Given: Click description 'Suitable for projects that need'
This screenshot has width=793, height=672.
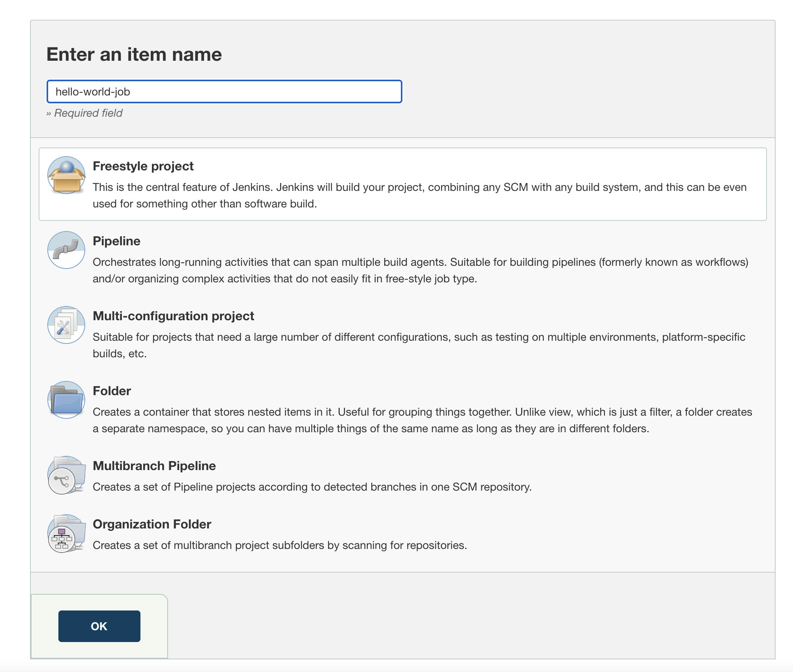Looking at the screenshot, I should point(419,345).
